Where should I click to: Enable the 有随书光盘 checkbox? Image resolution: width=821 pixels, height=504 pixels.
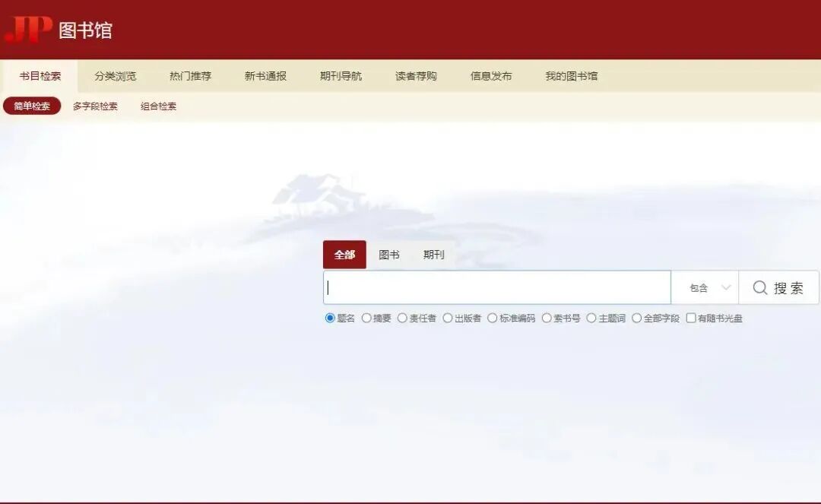click(691, 319)
